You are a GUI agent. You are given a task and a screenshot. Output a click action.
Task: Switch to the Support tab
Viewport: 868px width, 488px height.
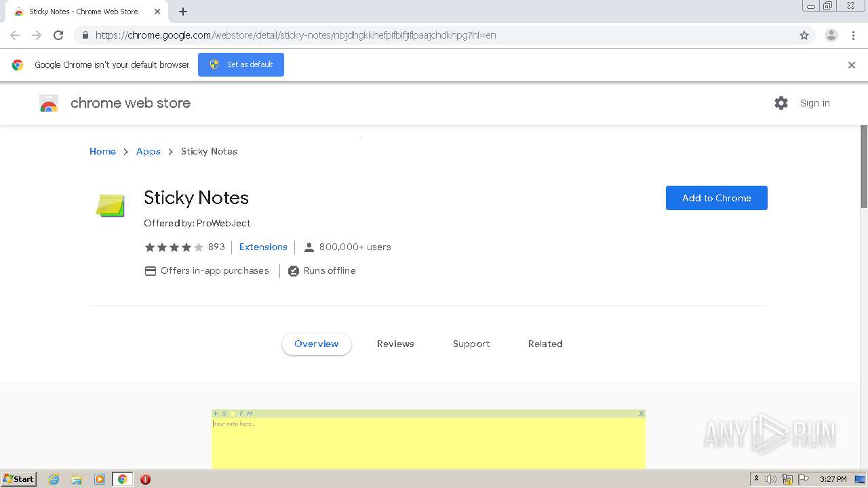click(x=471, y=344)
